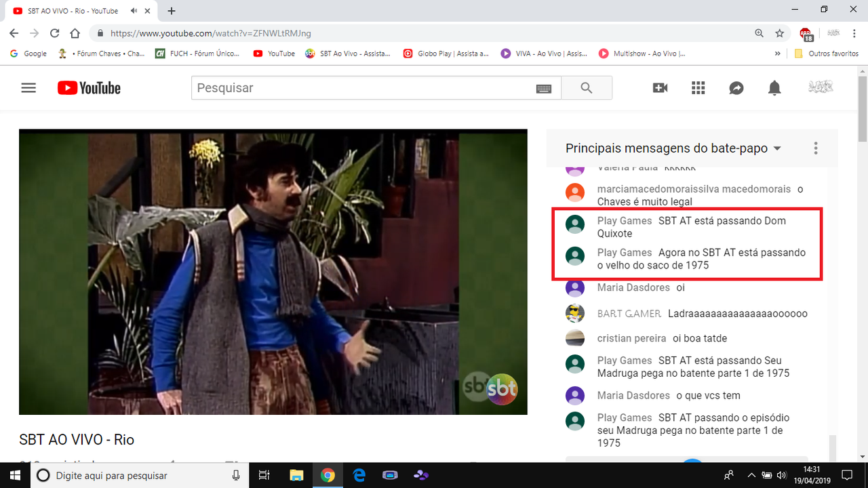Click the YouTube logo
Screen dimensions: 868x488
(x=89, y=87)
